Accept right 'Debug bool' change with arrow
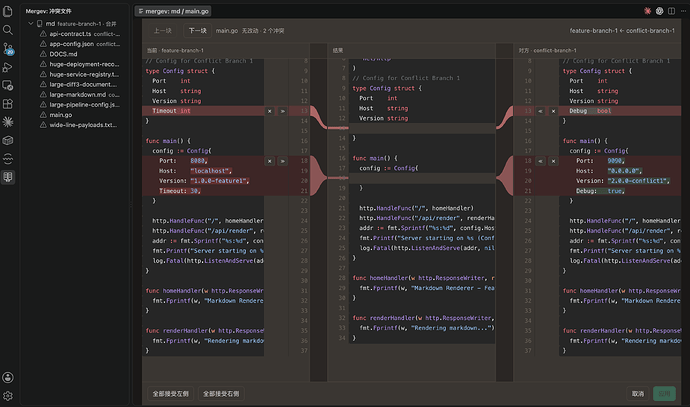690x407 pixels. (540, 111)
